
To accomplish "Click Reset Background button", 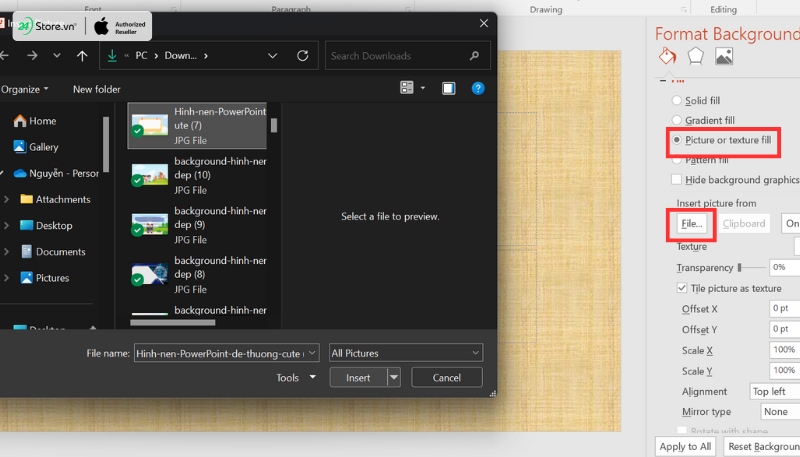I will 762,446.
